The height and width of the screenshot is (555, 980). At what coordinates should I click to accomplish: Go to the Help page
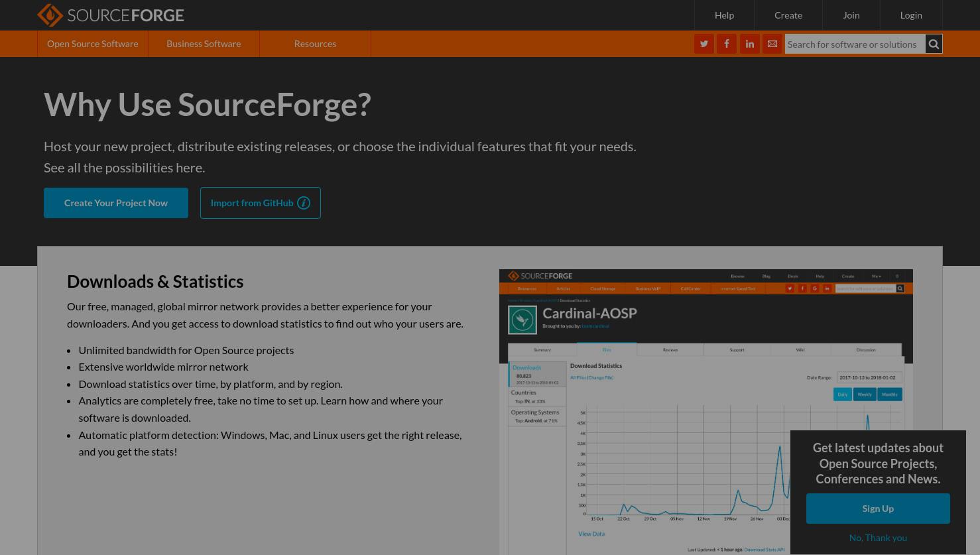(x=724, y=15)
